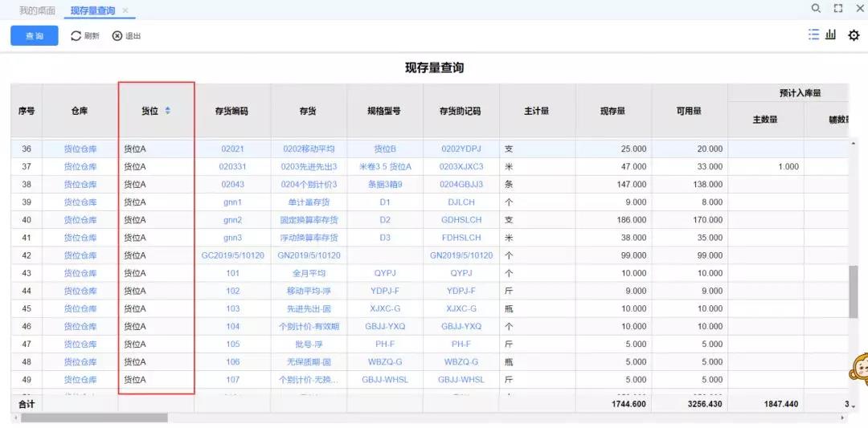Screen dimensions: 868x428
Task: Click the horizontal scrollbar thumb
Action: [94, 418]
